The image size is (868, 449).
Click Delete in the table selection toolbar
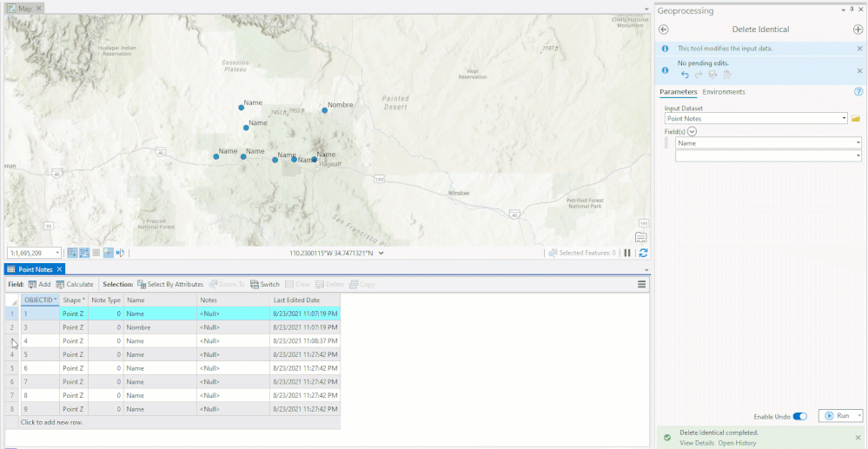tap(330, 284)
